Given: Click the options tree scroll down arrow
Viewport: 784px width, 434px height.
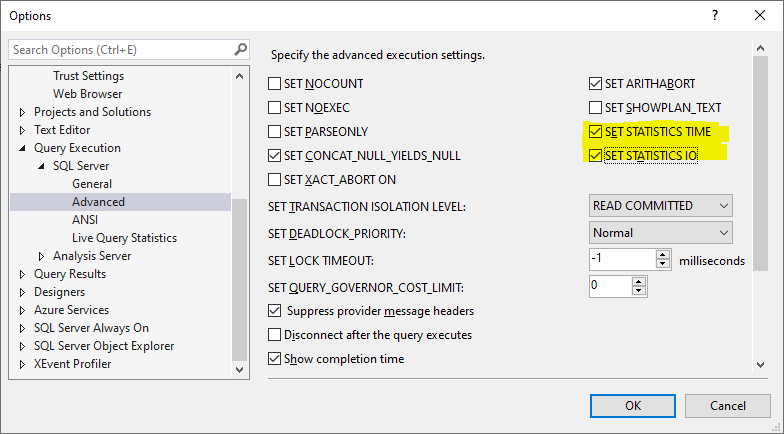Looking at the screenshot, I should pyautogui.click(x=239, y=369).
